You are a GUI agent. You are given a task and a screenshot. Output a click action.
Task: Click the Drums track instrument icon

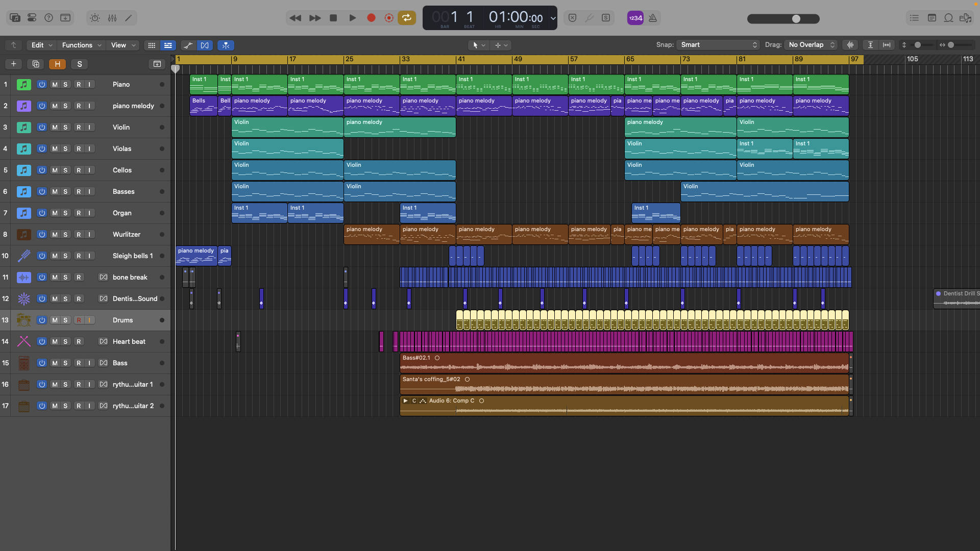coord(24,320)
